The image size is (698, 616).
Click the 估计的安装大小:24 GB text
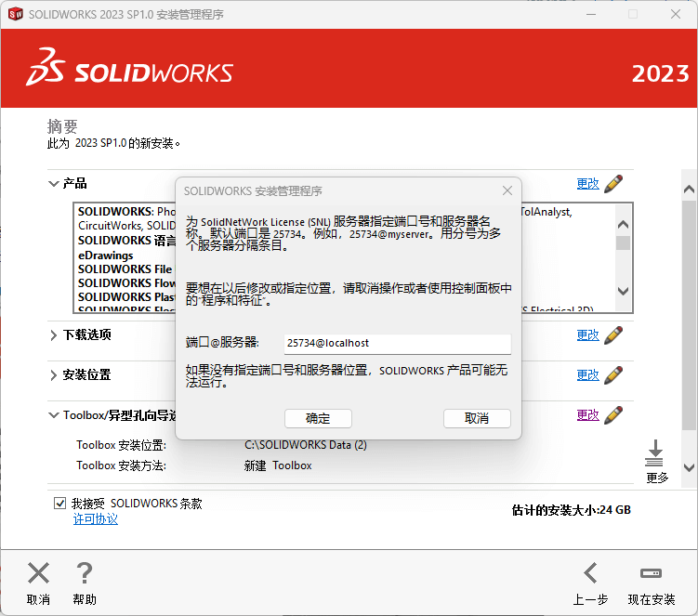pyautogui.click(x=571, y=510)
